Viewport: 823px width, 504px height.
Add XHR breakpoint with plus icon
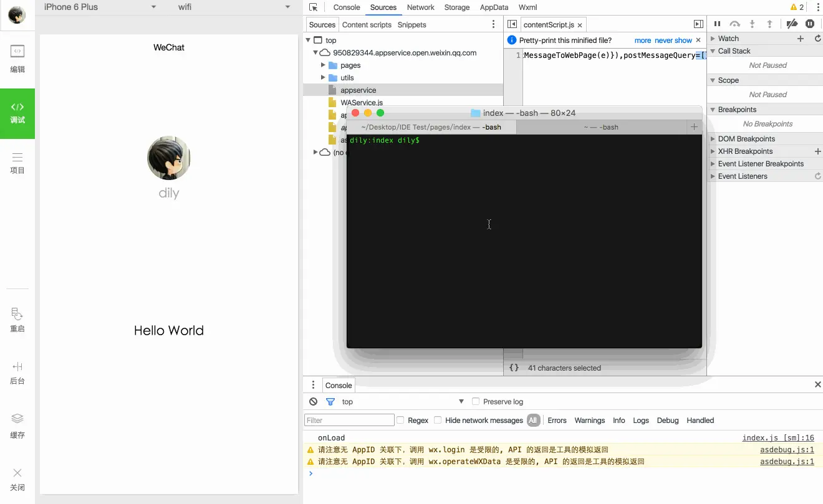[818, 151]
